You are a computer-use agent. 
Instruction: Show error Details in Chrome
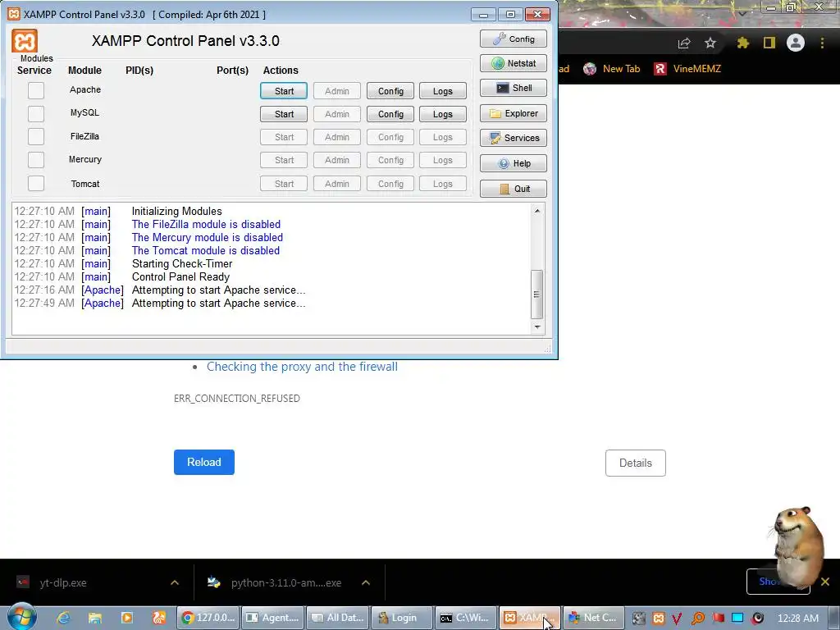(636, 463)
